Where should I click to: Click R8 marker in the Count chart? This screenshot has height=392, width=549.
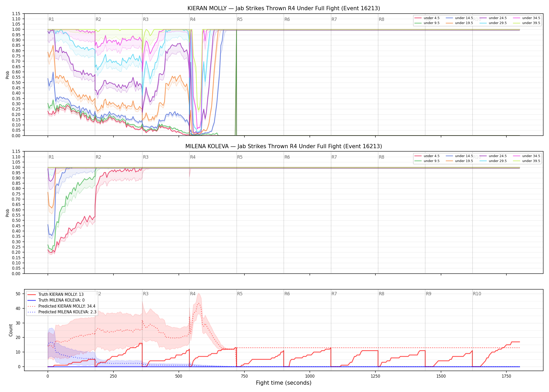coord(381,294)
